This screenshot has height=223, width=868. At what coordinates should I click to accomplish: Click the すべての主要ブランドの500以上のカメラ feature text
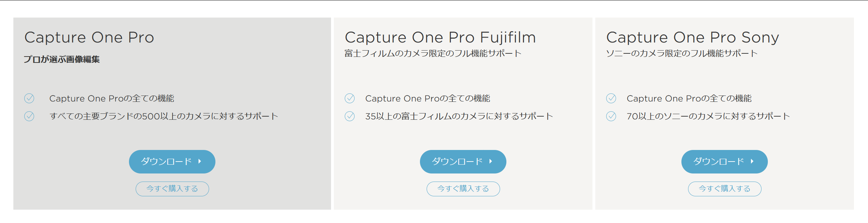(164, 116)
